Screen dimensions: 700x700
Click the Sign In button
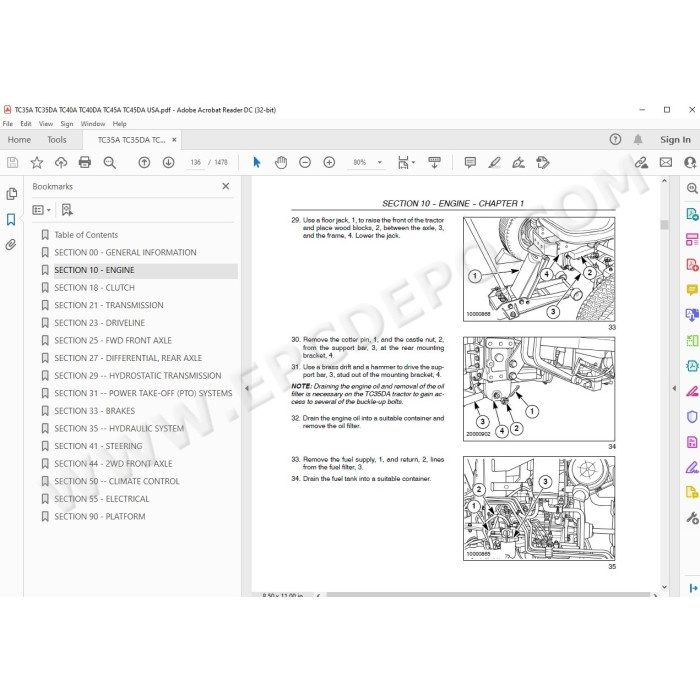tap(675, 140)
